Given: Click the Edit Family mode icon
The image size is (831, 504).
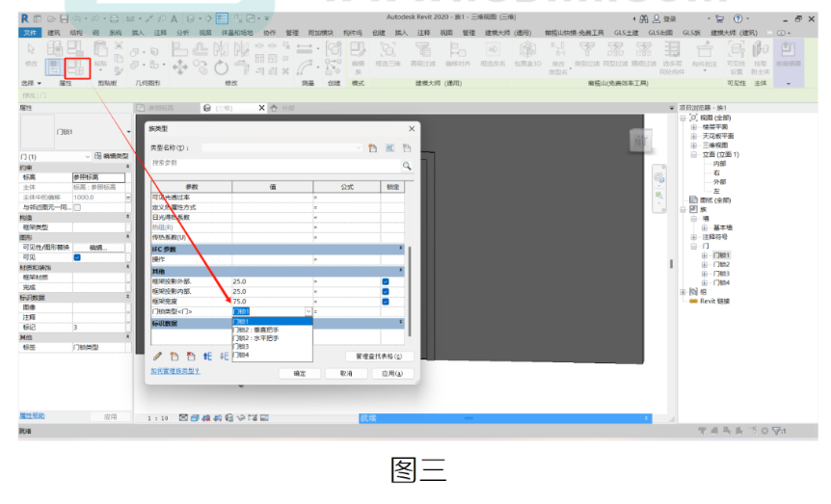Looking at the screenshot, I should 358,50.
